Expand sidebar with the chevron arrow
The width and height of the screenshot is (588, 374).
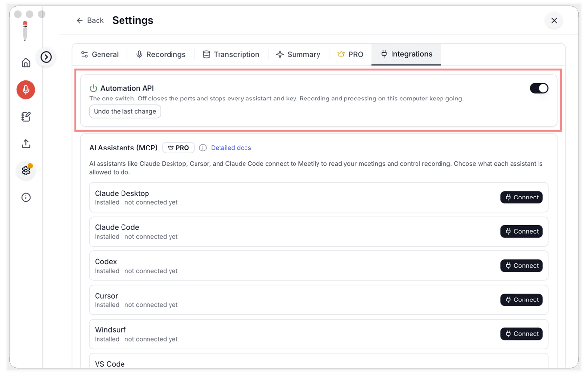pyautogui.click(x=46, y=57)
